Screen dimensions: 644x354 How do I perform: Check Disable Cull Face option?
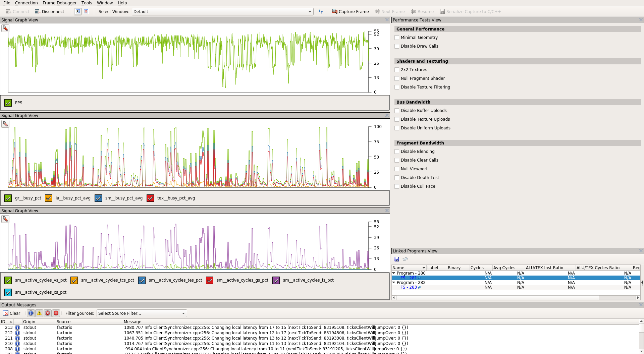tap(397, 186)
